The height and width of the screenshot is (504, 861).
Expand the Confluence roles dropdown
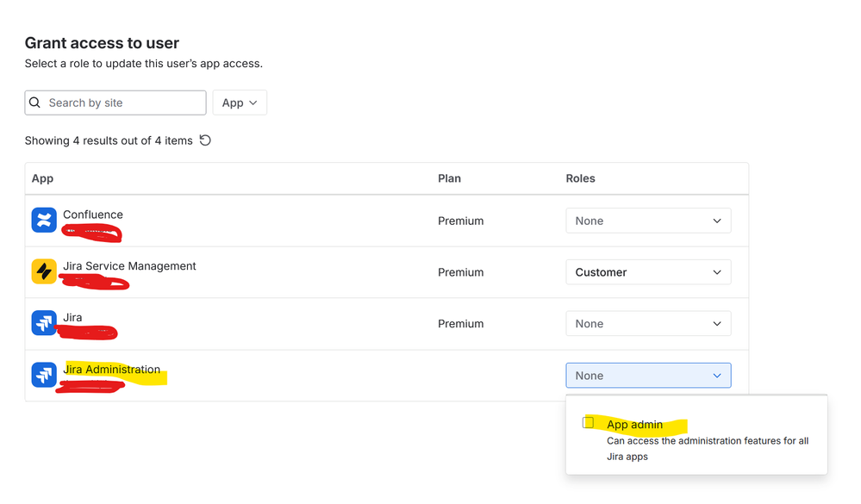648,221
